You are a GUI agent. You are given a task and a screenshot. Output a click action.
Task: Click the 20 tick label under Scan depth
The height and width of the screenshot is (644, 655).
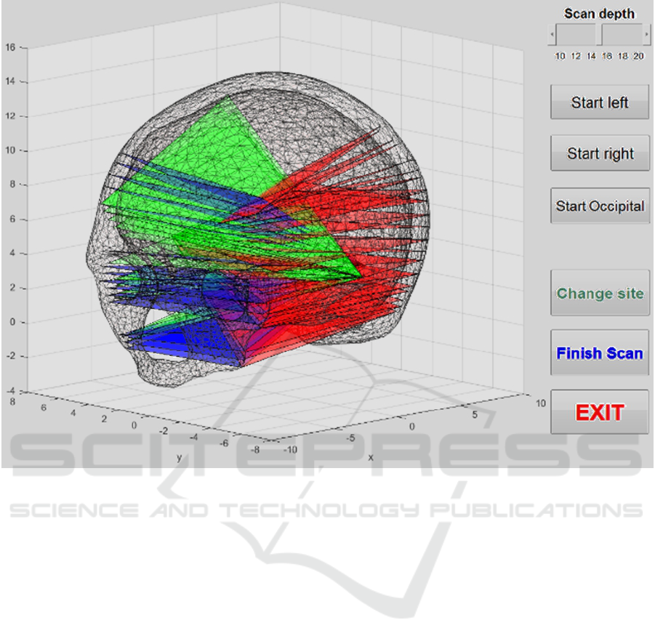(x=638, y=56)
